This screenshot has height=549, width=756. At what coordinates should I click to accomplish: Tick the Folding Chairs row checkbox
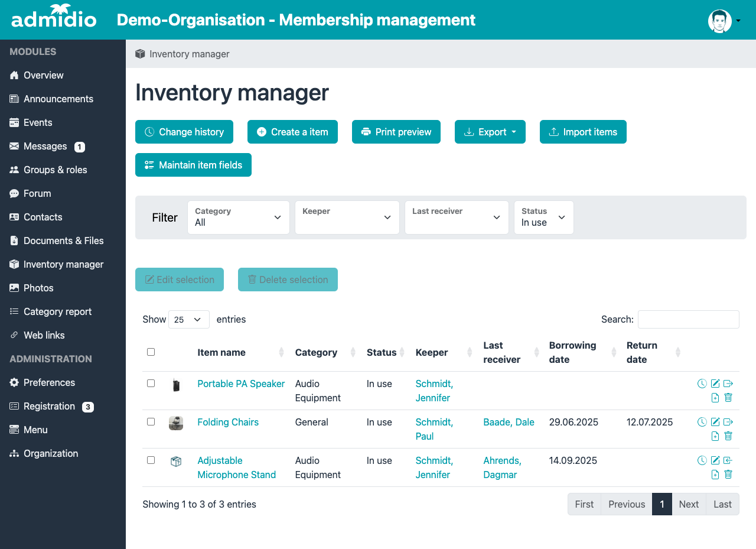point(151,422)
